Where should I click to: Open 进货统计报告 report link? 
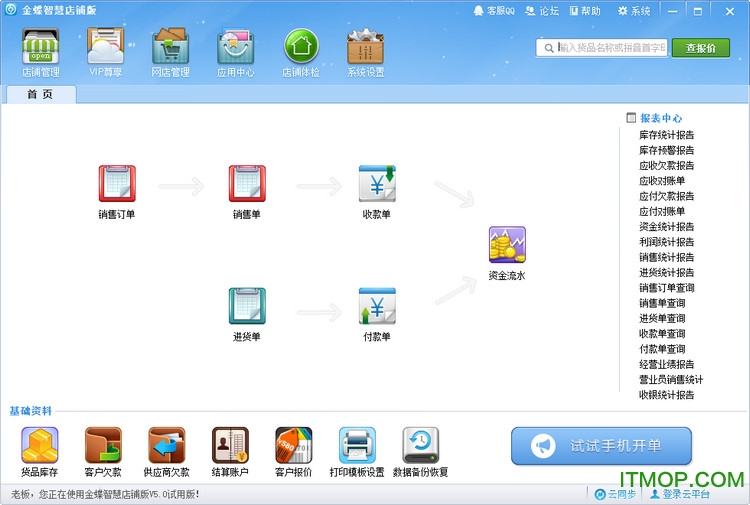tap(666, 273)
